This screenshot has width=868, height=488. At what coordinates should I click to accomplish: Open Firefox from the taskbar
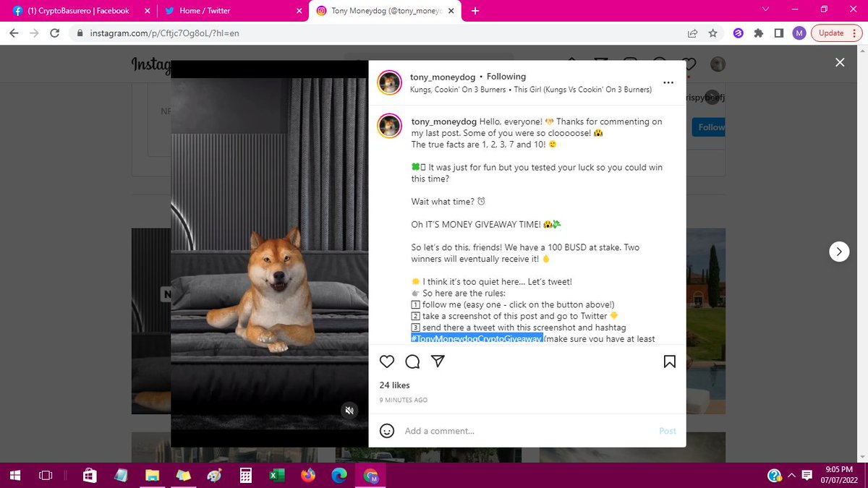tap(308, 476)
